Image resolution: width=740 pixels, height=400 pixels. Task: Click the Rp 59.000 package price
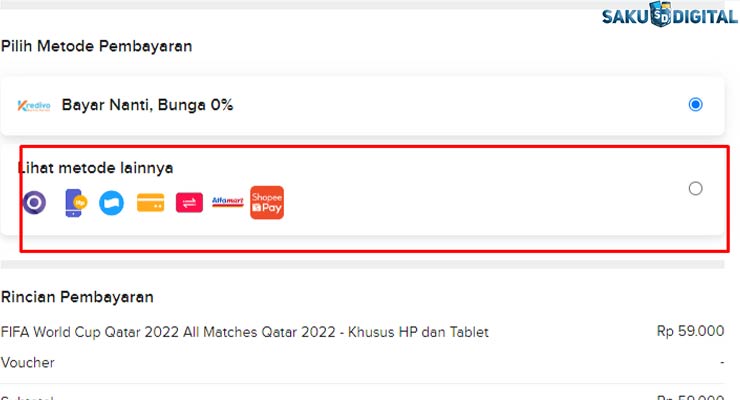coord(690,332)
